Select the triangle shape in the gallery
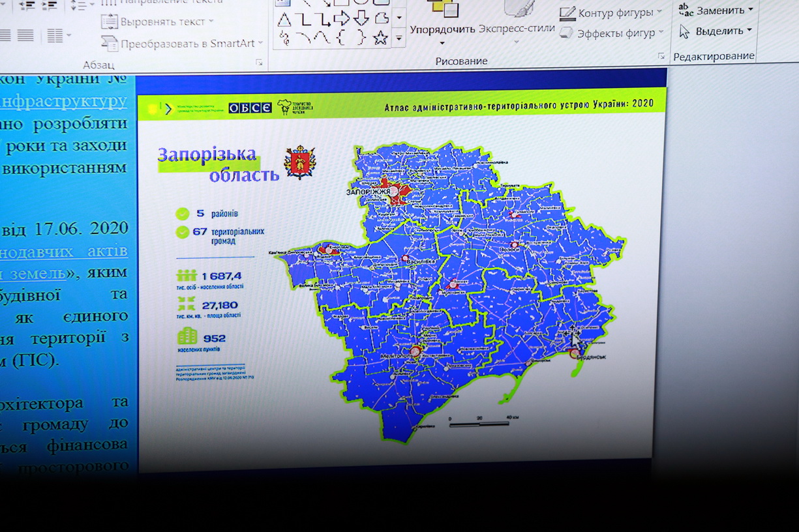The height and width of the screenshot is (532, 799). (284, 19)
